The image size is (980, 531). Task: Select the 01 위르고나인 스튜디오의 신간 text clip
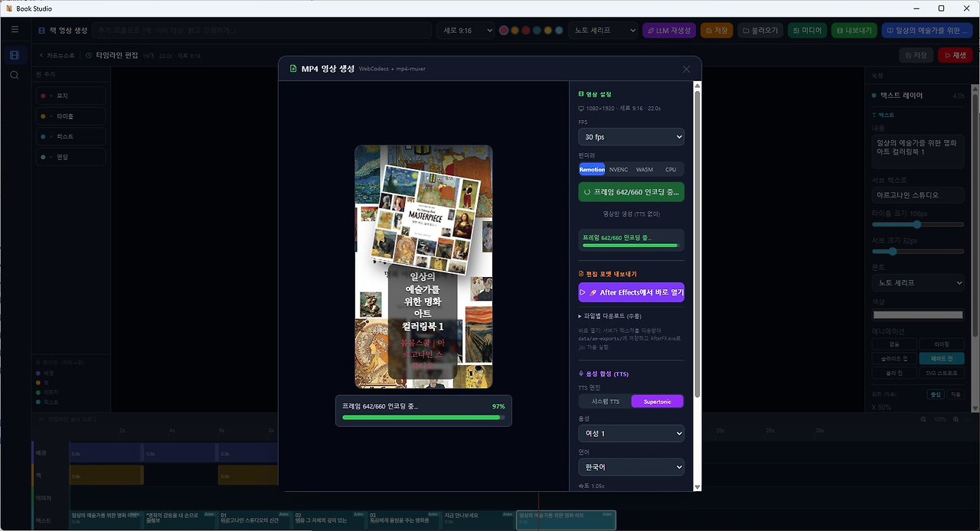click(254, 520)
